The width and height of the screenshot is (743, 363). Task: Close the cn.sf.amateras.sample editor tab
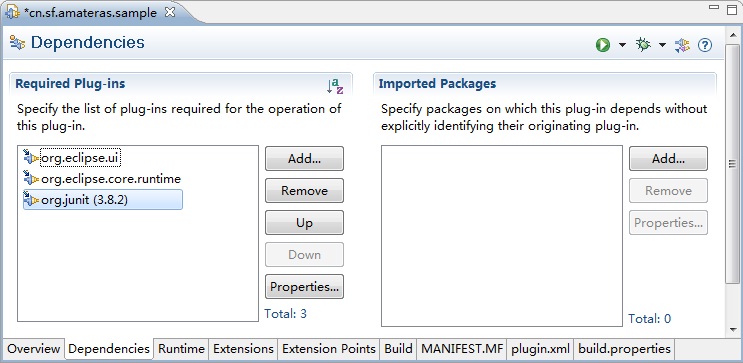pos(169,13)
